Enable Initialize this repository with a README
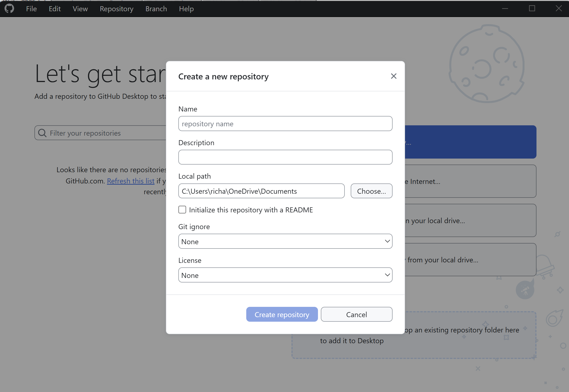The width and height of the screenshot is (569, 392). [x=182, y=210]
